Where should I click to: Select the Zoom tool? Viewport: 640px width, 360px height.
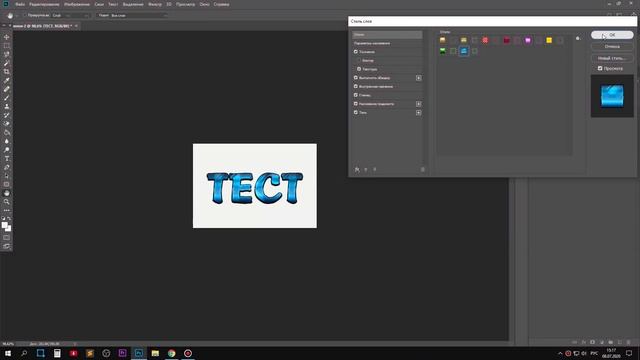coord(7,202)
